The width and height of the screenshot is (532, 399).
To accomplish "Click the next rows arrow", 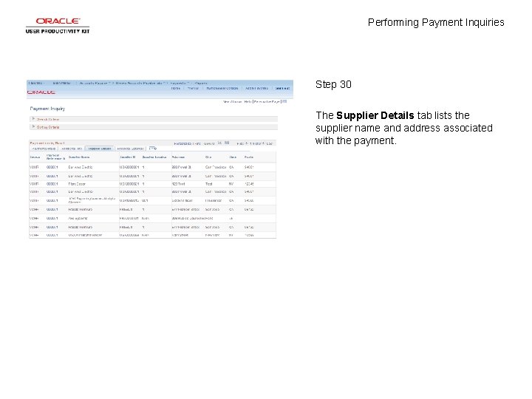I will (x=264, y=143).
